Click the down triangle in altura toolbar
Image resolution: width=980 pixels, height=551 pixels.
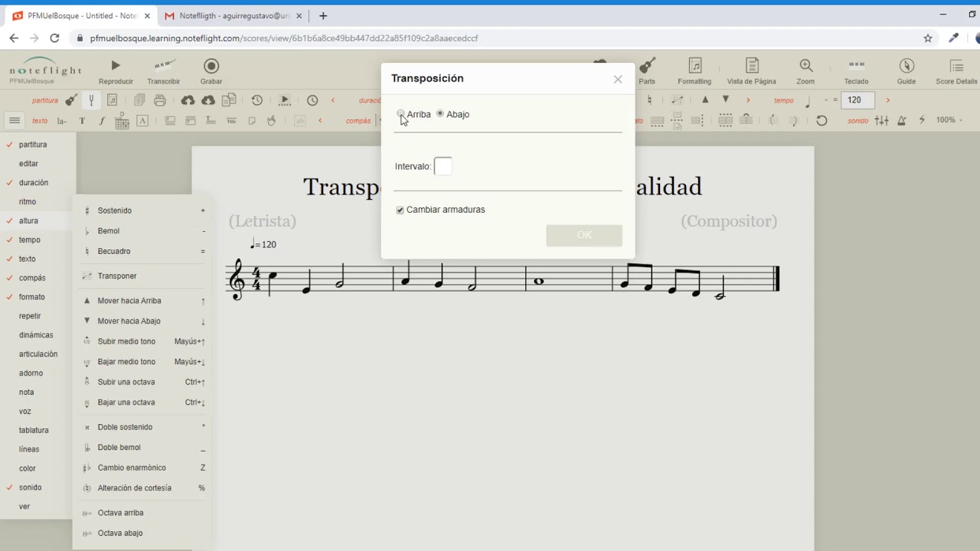pos(726,99)
